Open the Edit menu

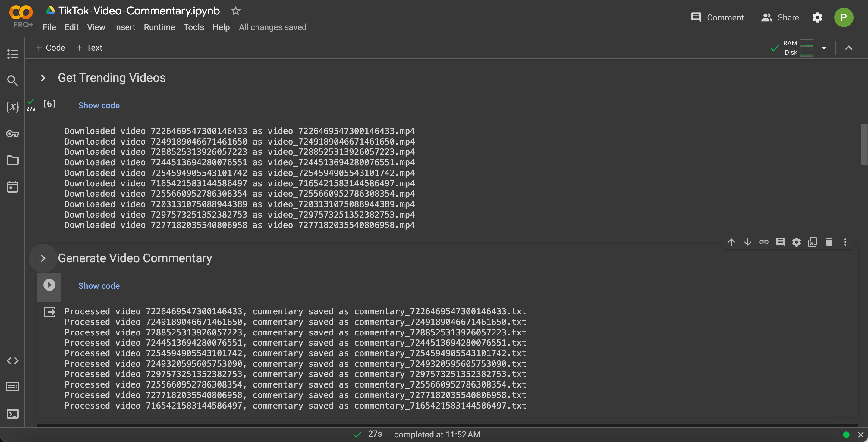pos(71,27)
